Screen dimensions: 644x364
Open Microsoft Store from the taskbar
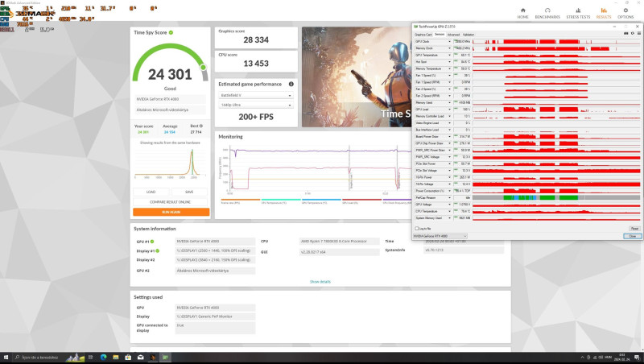[x=128, y=358]
